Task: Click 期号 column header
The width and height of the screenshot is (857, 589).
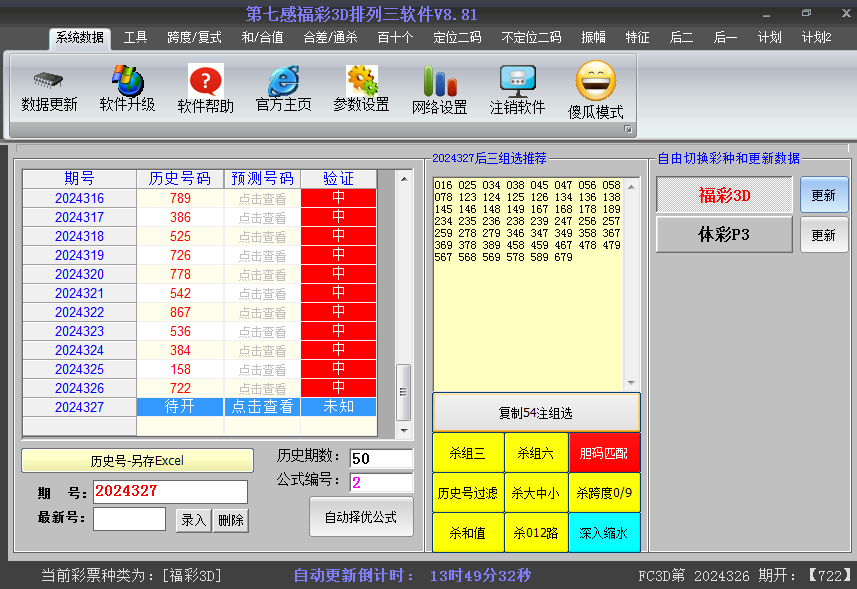Action: [x=79, y=179]
